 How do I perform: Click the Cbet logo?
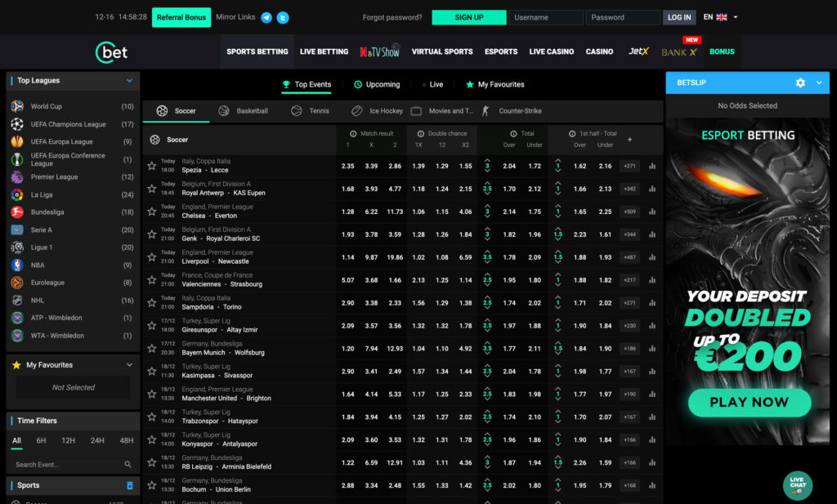[111, 52]
